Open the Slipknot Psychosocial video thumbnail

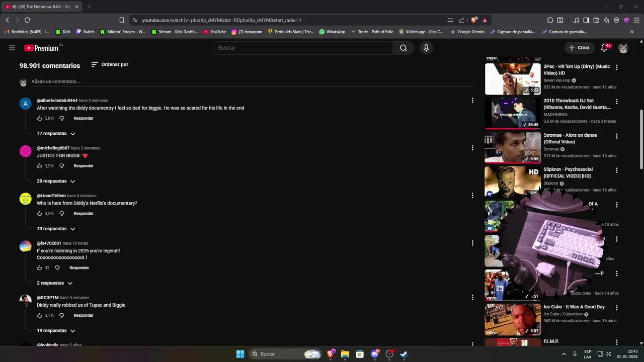513,182
